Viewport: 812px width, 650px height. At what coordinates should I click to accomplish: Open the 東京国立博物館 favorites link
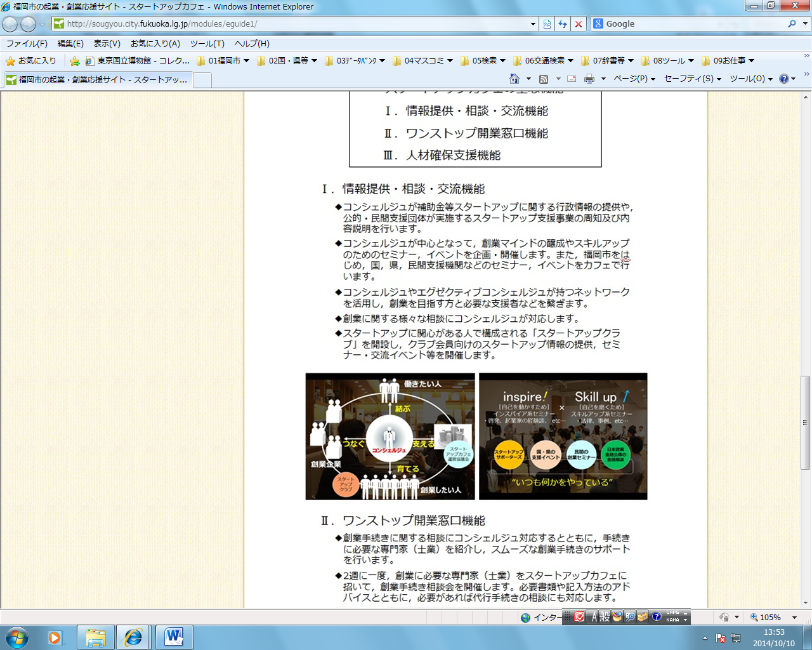click(138, 61)
